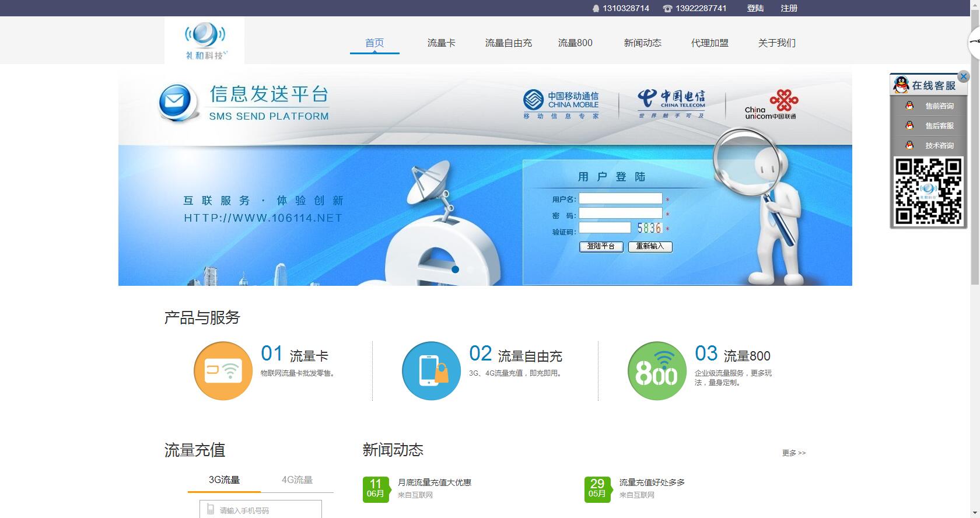This screenshot has height=518, width=980.
Task: Switch to the 4G流量 tab
Action: [x=297, y=480]
